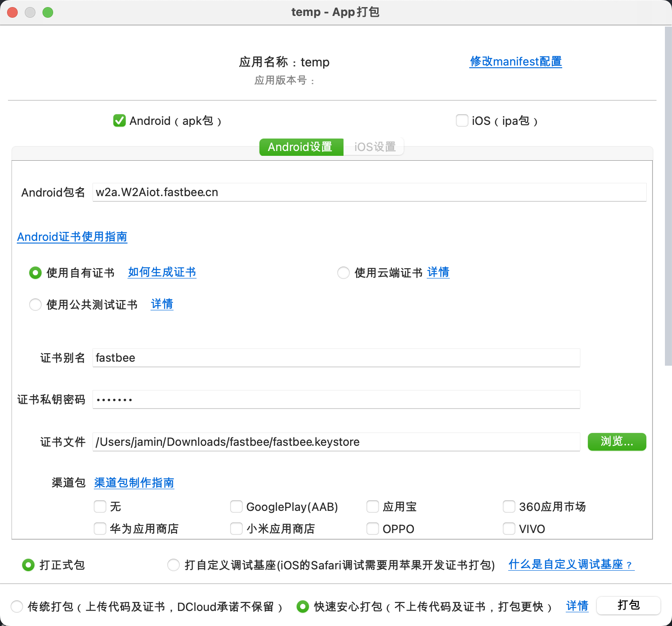Choose the 使用云端证书 radio option
Screen dimensions: 672x626
pyautogui.click(x=344, y=273)
